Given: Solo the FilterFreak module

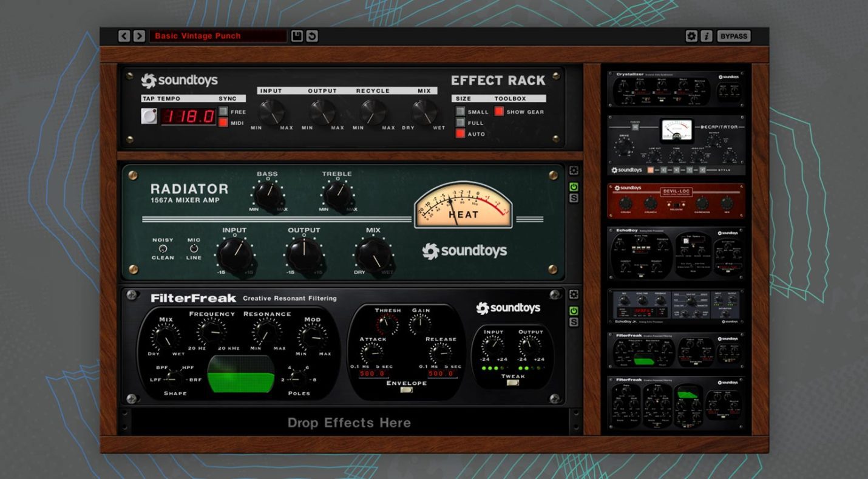Looking at the screenshot, I should click(x=573, y=322).
